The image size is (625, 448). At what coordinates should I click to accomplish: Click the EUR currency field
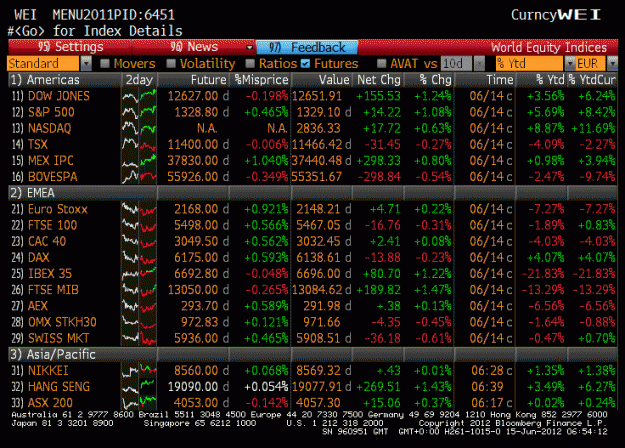tap(590, 63)
